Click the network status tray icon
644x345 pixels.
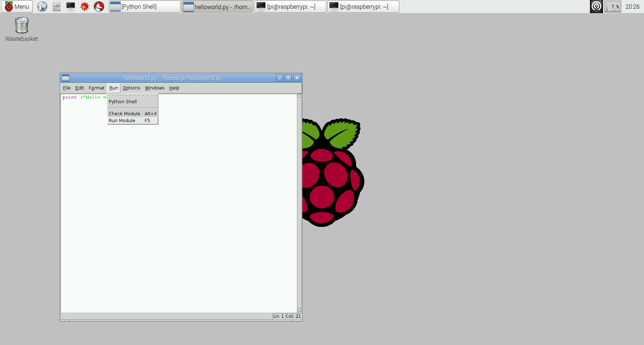(x=596, y=7)
